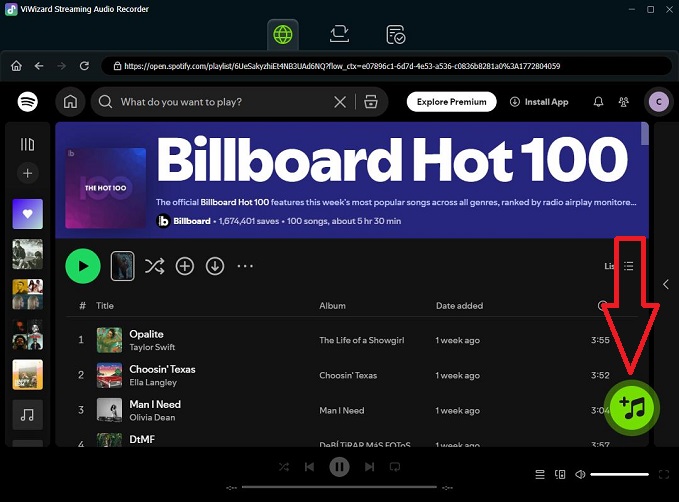Click the 3:55 duration of Opalite
This screenshot has height=502, width=679.
click(x=600, y=340)
